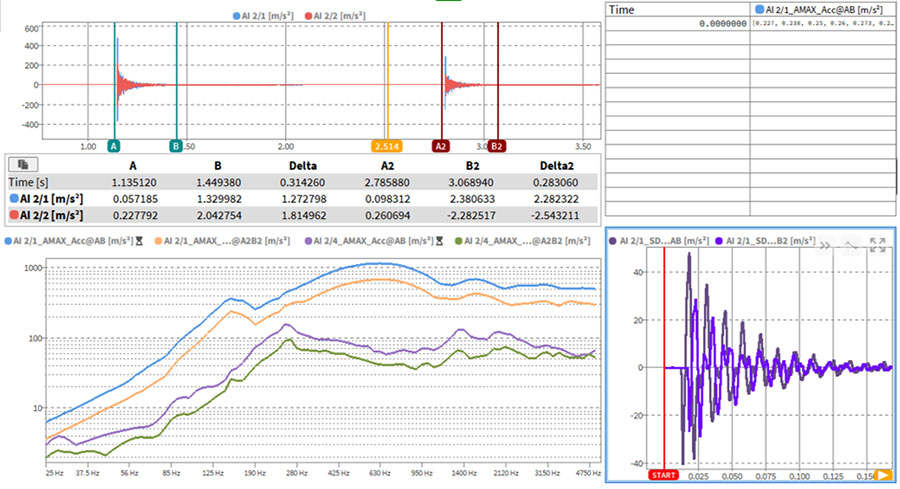Select the 0.0000000 time cell
This screenshot has width=900, height=489.
tap(677, 24)
